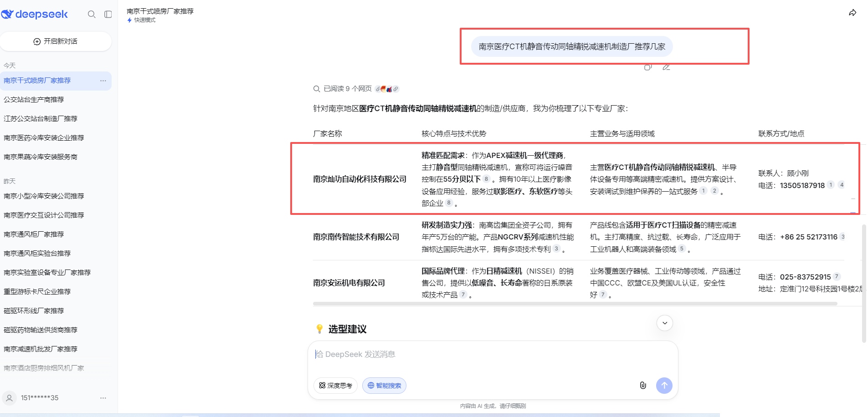Open citation 3 after +86 25 52173116
The width and height of the screenshot is (868, 417).
[842, 237]
